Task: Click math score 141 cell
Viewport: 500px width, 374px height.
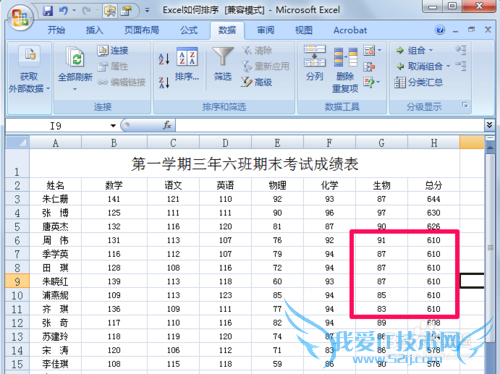Action: 114,199
